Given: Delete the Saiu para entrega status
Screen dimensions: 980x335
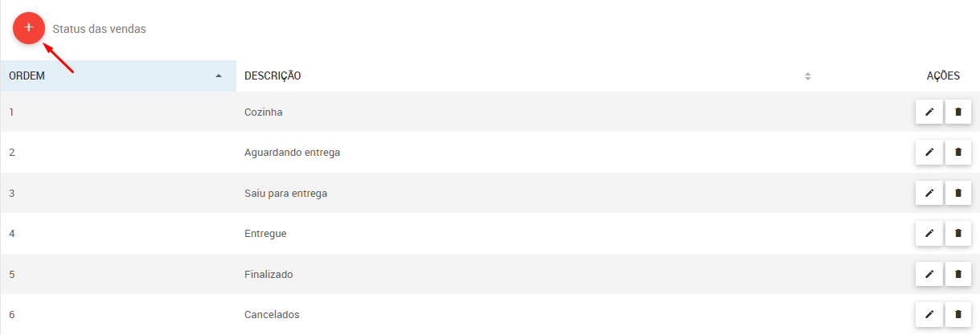Looking at the screenshot, I should click(958, 193).
